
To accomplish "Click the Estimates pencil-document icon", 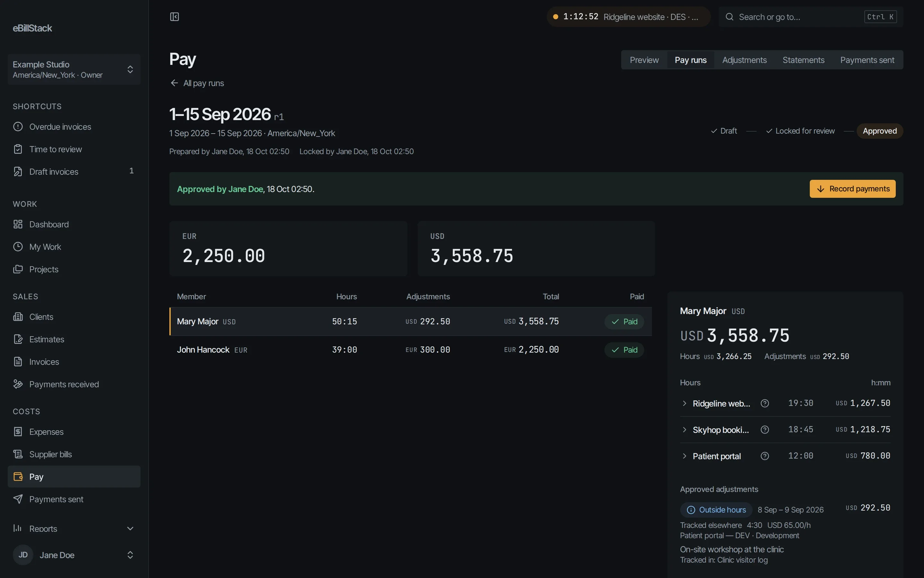I will click(18, 339).
